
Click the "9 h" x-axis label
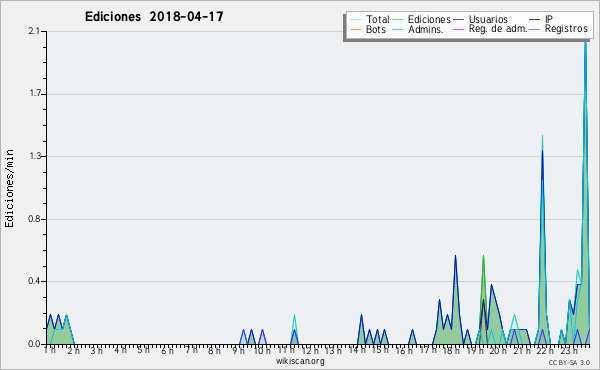pyautogui.click(x=238, y=350)
